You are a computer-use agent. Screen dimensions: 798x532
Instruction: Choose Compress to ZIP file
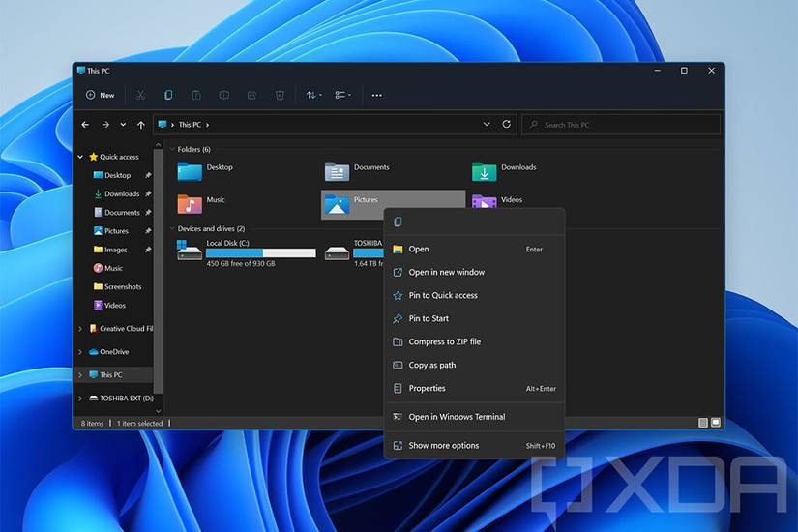474,341
